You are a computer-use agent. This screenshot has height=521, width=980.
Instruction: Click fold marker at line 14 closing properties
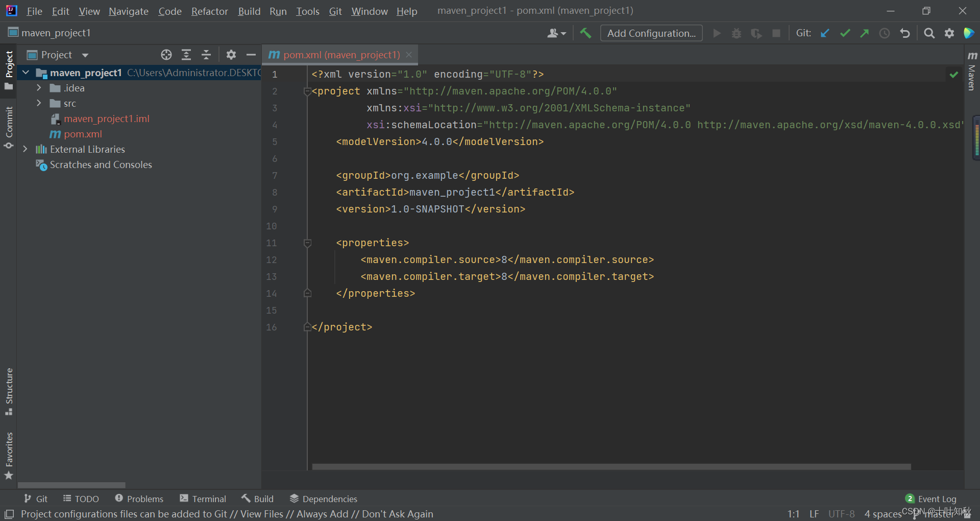coord(307,293)
